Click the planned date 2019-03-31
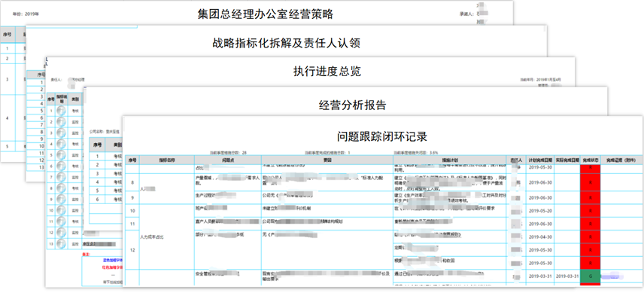This screenshot has height=293, width=644. pos(539,276)
